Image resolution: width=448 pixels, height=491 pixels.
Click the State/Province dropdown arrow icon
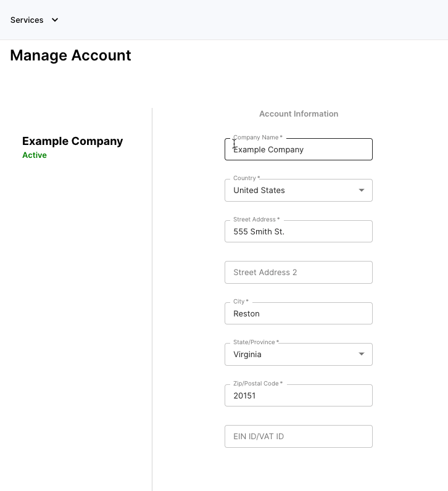[x=361, y=354]
